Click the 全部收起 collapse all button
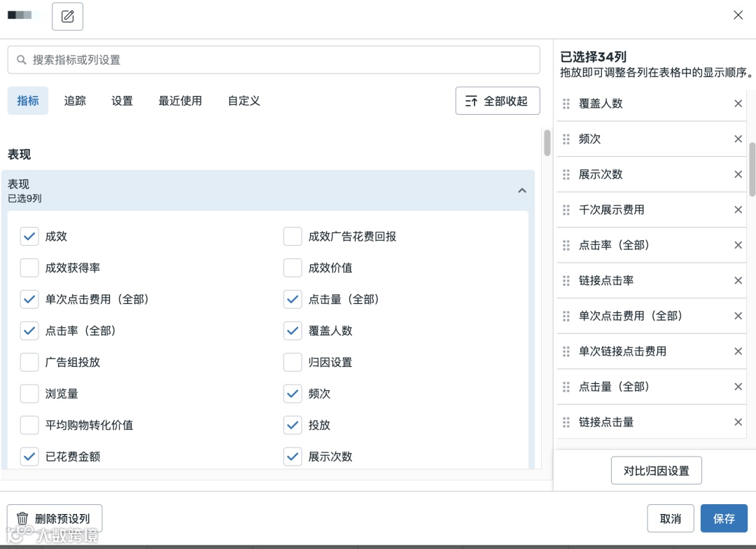The image size is (756, 549). (497, 101)
